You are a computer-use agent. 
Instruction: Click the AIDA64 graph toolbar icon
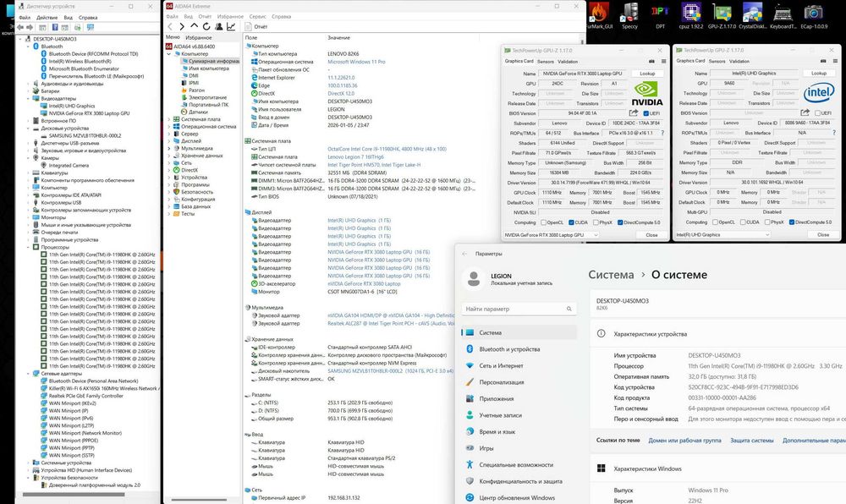pos(231,26)
